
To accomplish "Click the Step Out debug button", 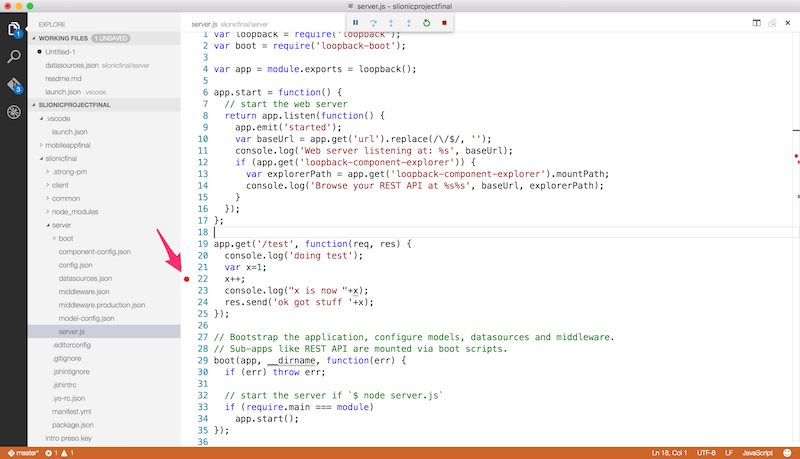I will pos(409,23).
